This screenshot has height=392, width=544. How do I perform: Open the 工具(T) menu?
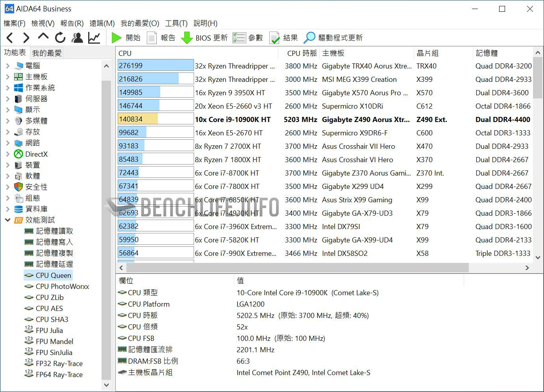point(176,23)
